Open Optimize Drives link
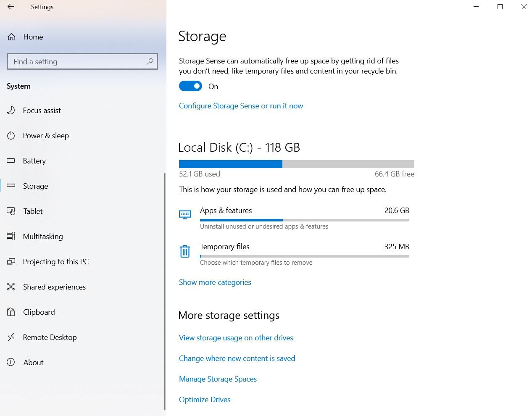532x416 pixels. (205, 400)
